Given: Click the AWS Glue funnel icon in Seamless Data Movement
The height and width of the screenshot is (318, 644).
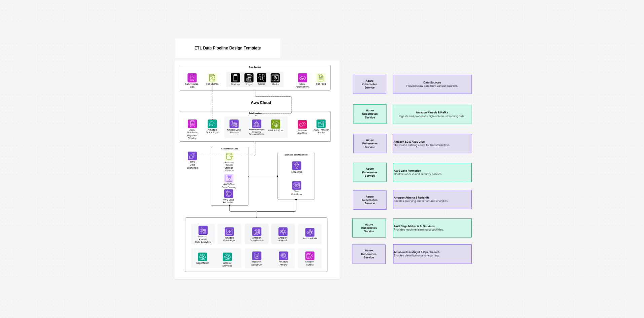Looking at the screenshot, I should 297,166.
